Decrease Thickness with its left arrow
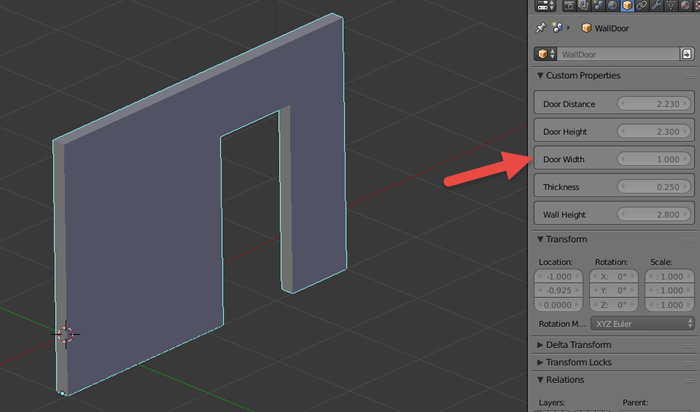Screen dimensions: 700x412 623,187
